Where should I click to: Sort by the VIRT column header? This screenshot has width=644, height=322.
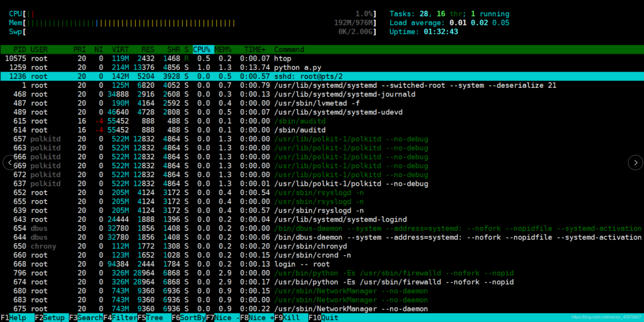click(x=120, y=49)
